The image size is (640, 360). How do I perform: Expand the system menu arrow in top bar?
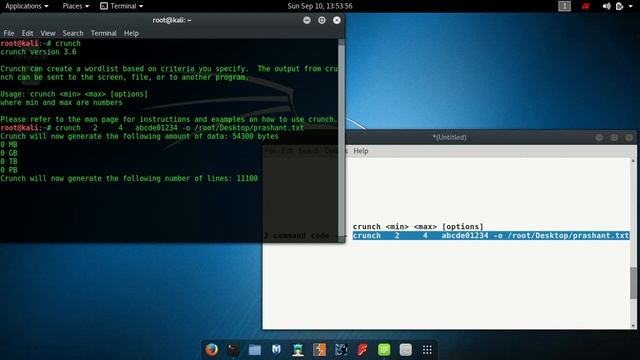631,6
